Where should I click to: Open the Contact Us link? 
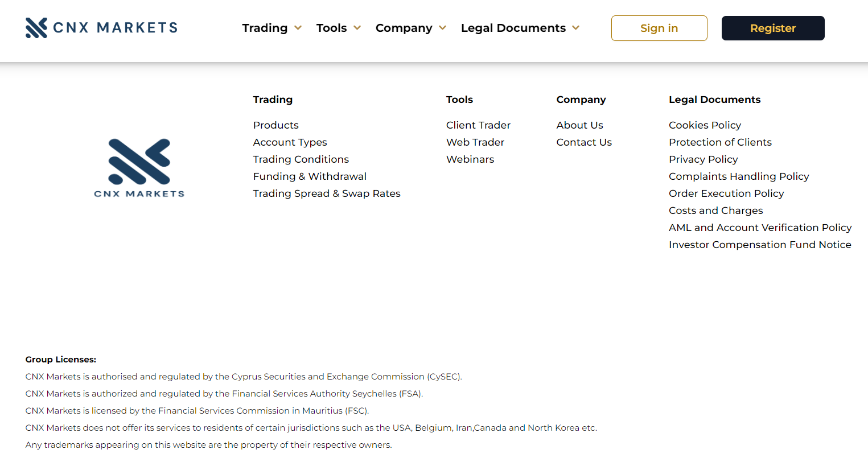pos(584,142)
